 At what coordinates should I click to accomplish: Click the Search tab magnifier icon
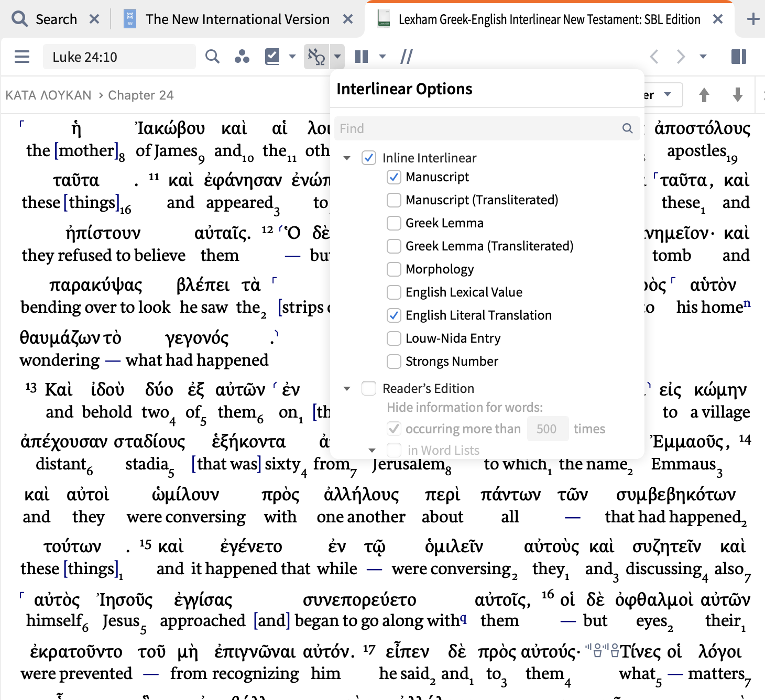[20, 19]
